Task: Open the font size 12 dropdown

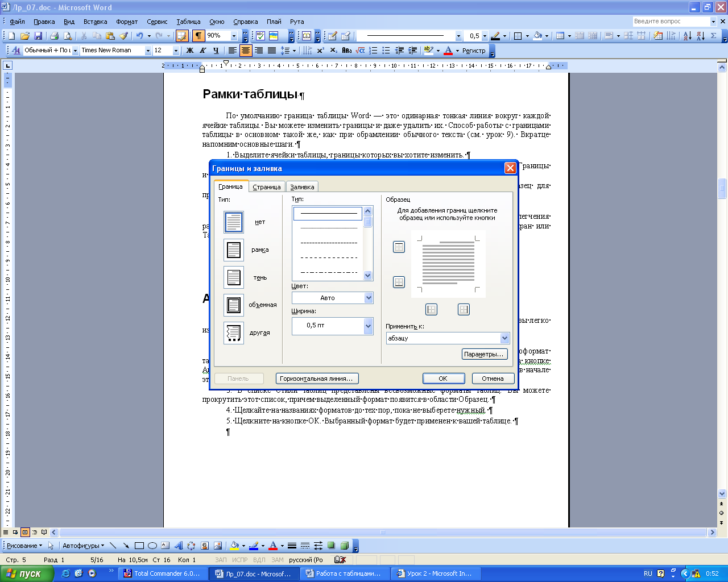Action: pos(176,51)
